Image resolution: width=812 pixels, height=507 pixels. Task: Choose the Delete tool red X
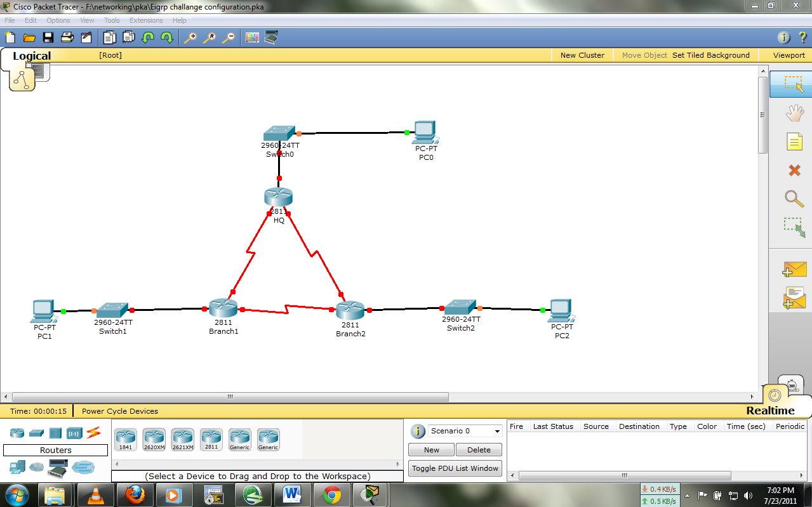coord(794,170)
